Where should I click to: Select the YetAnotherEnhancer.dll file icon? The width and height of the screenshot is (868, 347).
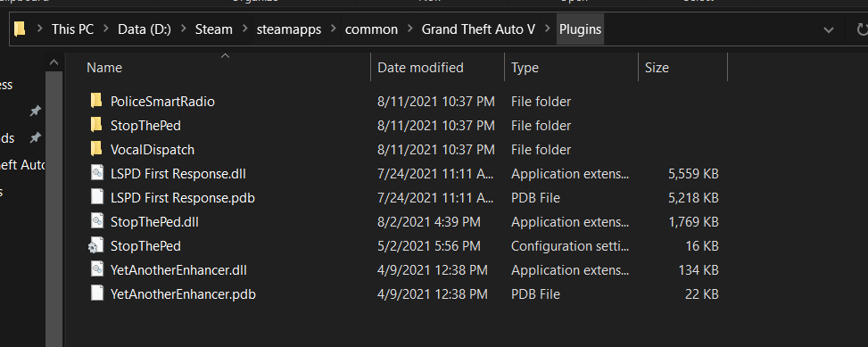pos(97,270)
